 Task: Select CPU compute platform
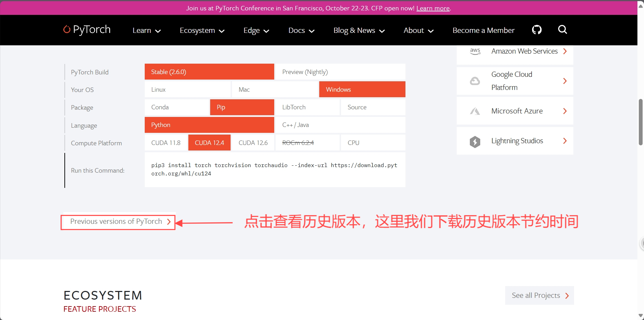coord(373,143)
